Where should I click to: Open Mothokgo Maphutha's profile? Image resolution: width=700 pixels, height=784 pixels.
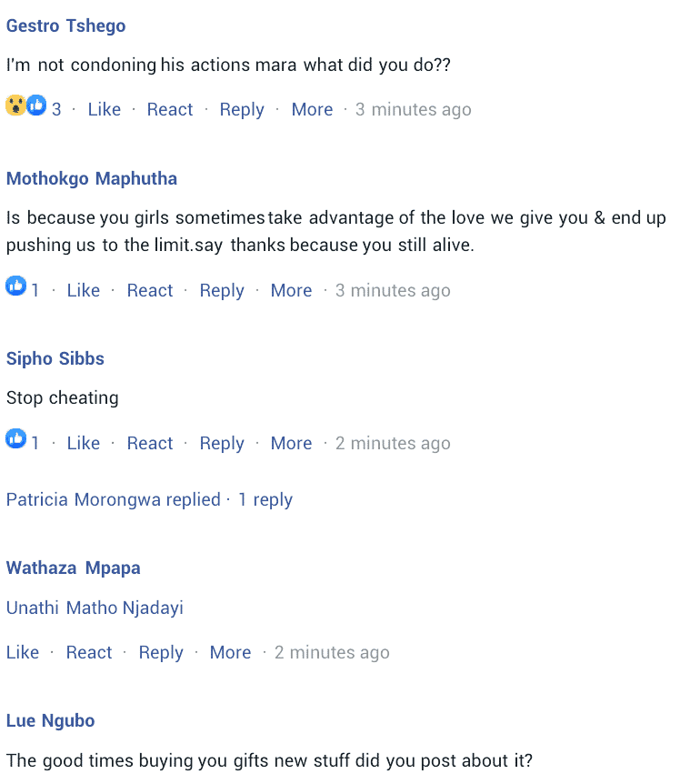tap(91, 178)
